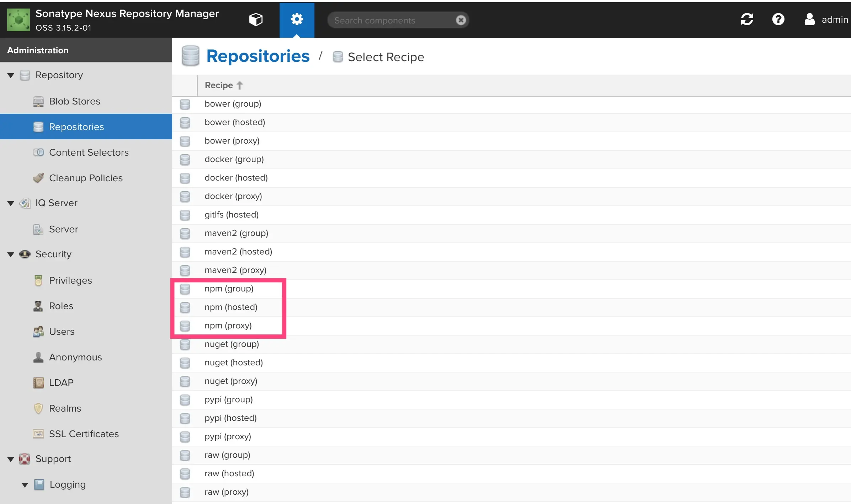
Task: Collapse the IQ Server section
Action: 11,203
